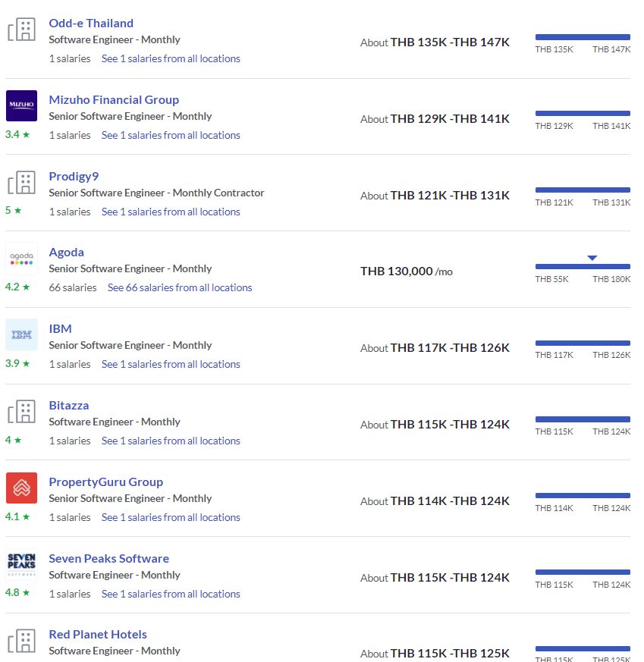This screenshot has width=644, height=662.
Task: Open Seven Peaks Software company link
Action: pyautogui.click(x=109, y=559)
